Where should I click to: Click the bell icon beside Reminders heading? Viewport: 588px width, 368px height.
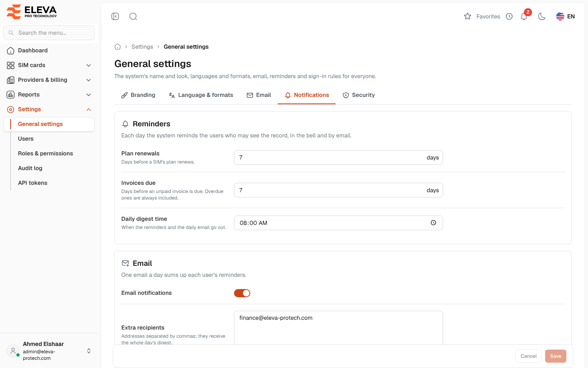click(x=125, y=124)
